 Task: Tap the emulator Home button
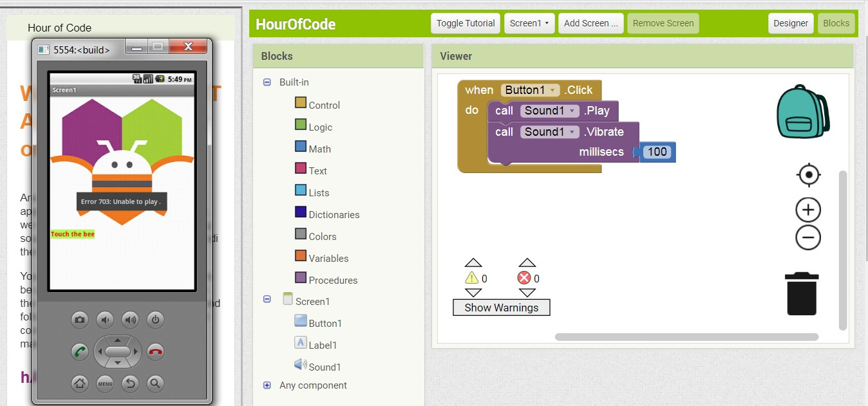80,383
